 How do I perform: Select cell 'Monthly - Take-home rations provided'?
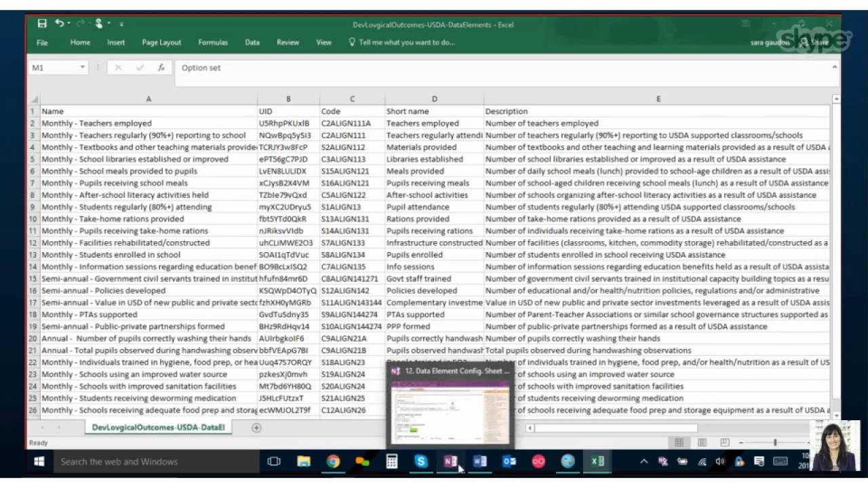(x=149, y=219)
